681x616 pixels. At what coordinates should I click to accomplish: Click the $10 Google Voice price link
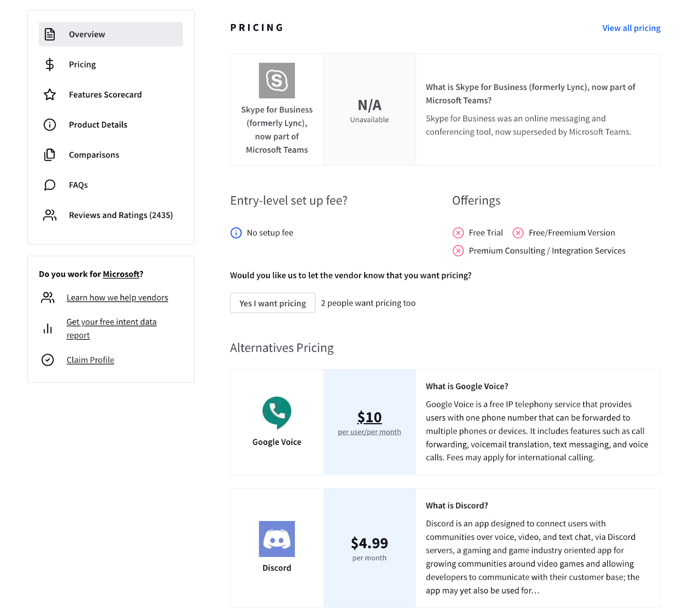coord(369,417)
